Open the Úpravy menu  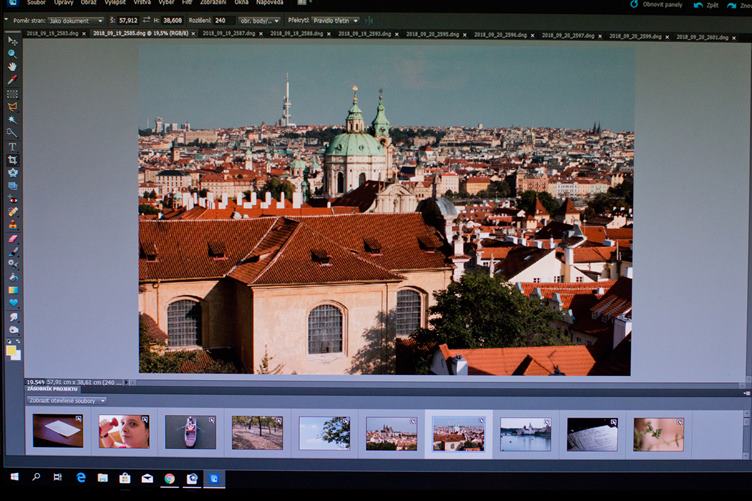(64, 2)
